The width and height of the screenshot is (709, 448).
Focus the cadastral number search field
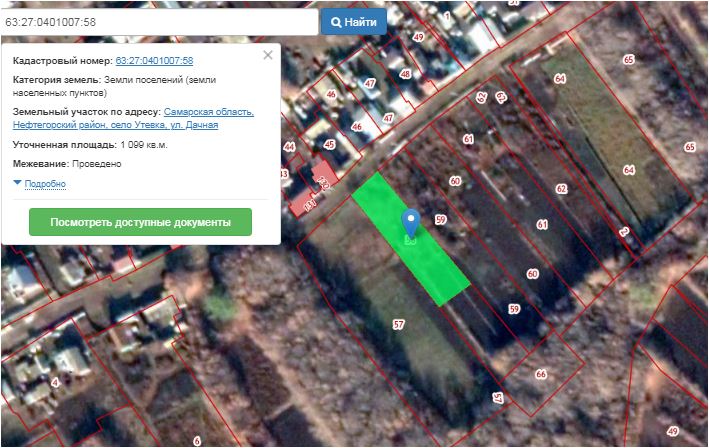158,21
